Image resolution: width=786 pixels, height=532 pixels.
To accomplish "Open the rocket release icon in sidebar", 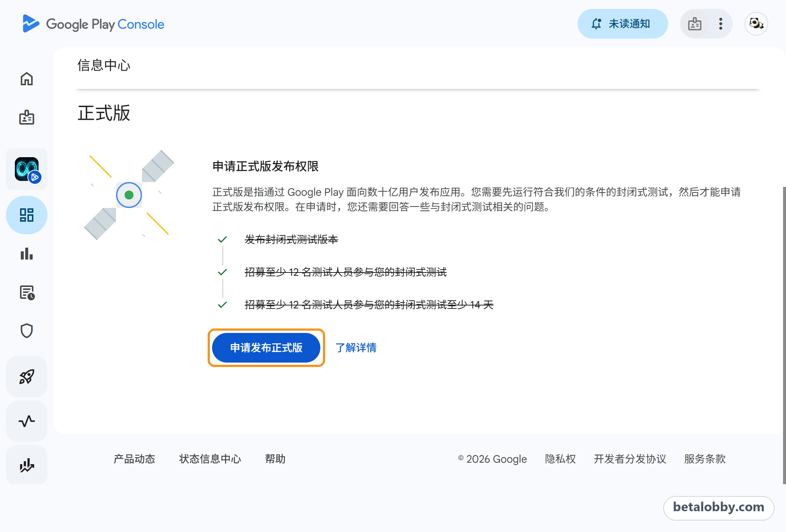I will pos(27,377).
